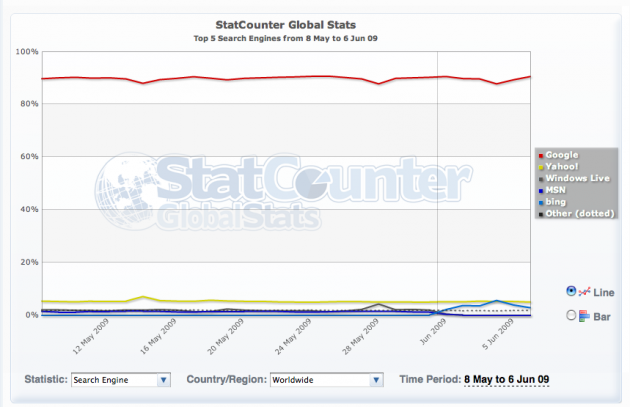Click the Google legend label
The image size is (630, 407).
561,155
